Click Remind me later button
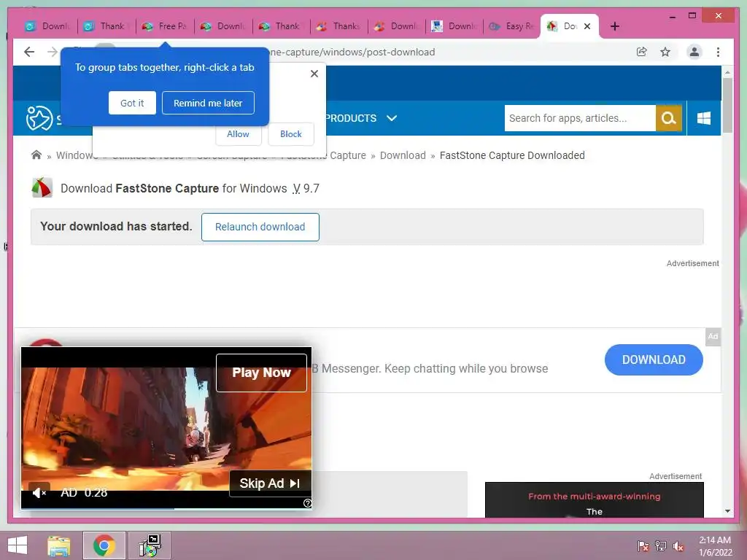 tap(208, 103)
